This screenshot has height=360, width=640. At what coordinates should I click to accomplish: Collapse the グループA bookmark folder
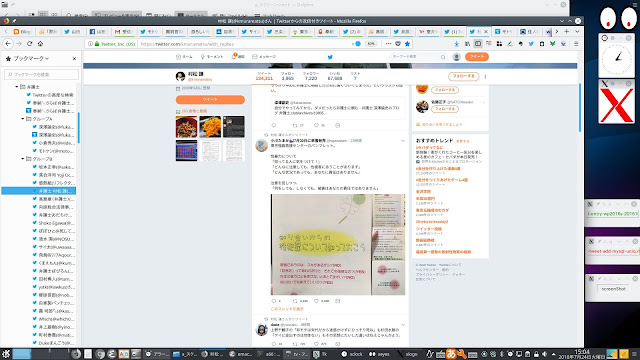[x=22, y=119]
